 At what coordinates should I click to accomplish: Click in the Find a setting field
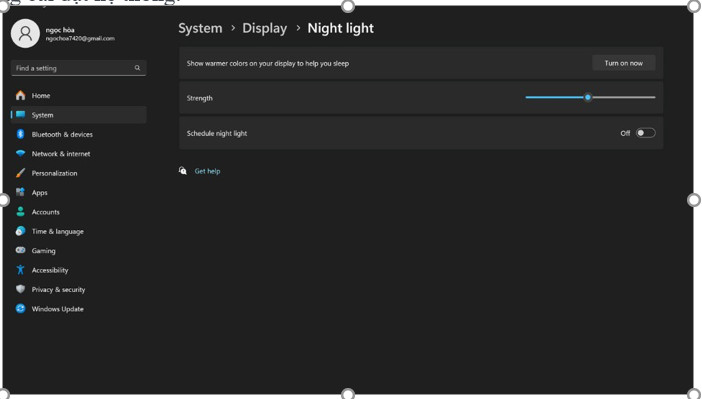[78, 68]
